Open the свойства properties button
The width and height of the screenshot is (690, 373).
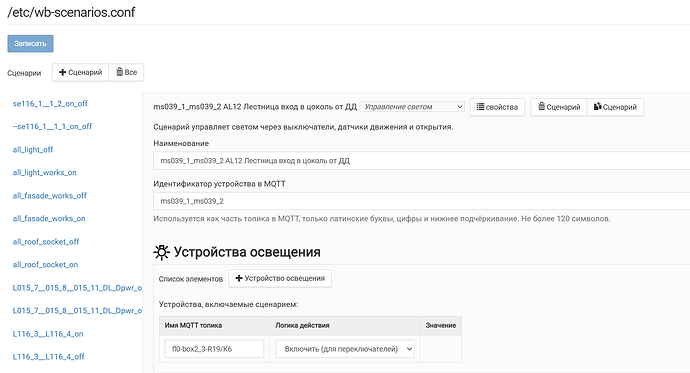point(497,107)
